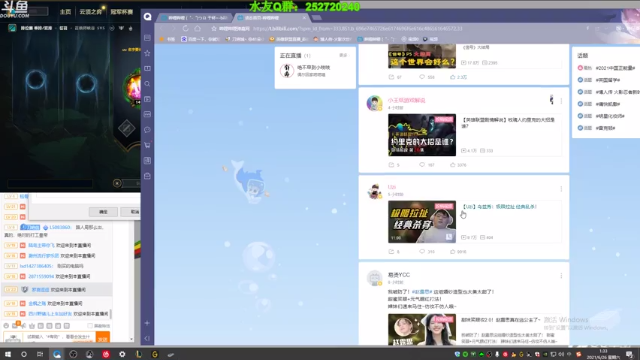Open the 百度一下 bookmark in bookmarks bar

point(200,39)
